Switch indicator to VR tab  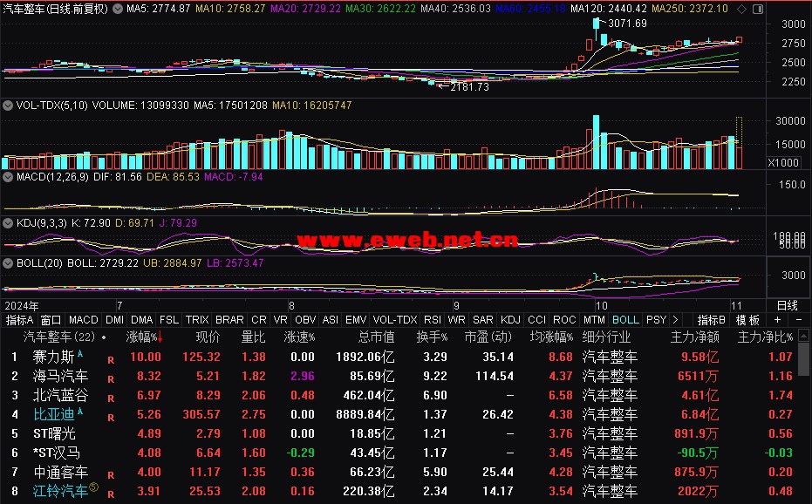(x=280, y=320)
